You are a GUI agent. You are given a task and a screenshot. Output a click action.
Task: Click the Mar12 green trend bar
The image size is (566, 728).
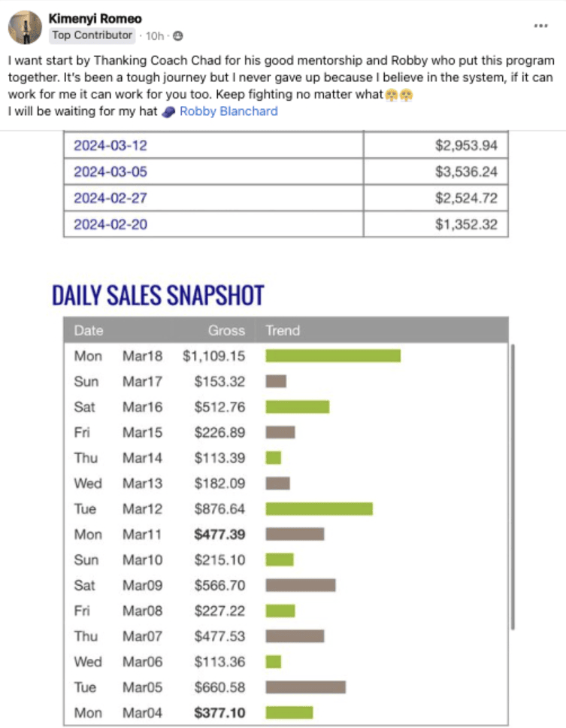(319, 509)
